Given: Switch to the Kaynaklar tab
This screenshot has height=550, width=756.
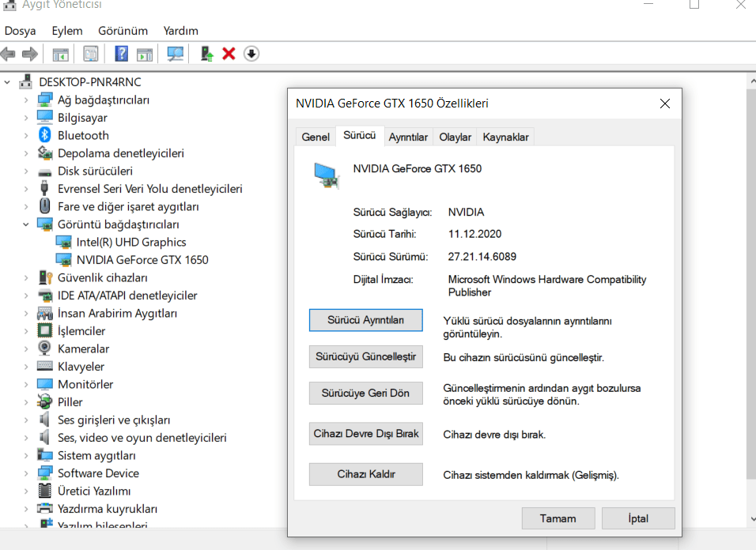Looking at the screenshot, I should [x=506, y=137].
